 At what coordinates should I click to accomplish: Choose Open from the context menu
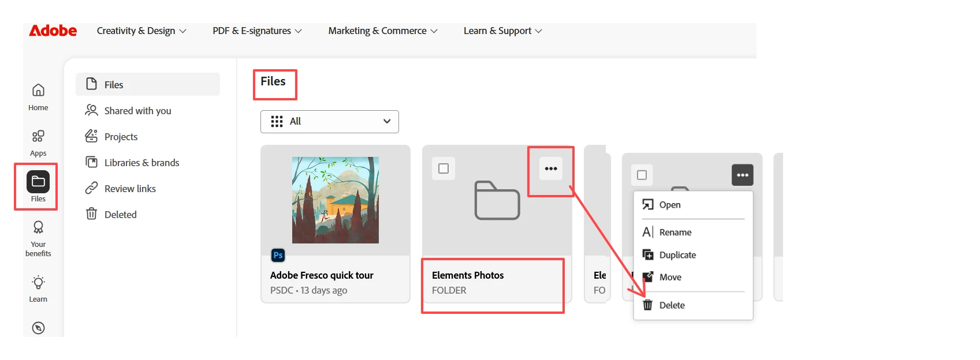tap(693, 205)
